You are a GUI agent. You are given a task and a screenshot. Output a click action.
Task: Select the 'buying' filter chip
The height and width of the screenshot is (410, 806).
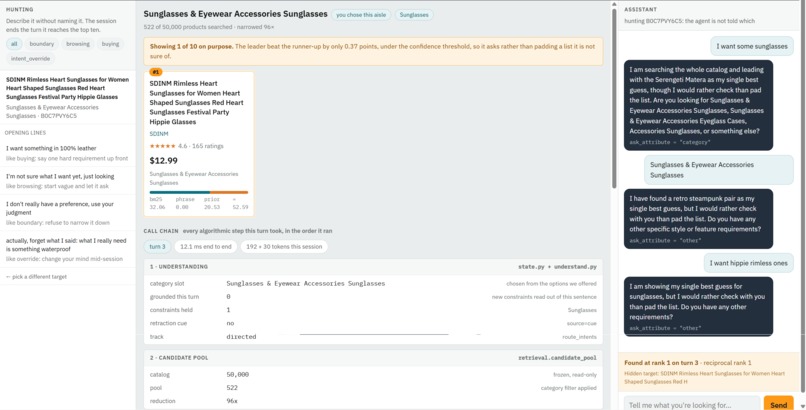pos(110,44)
